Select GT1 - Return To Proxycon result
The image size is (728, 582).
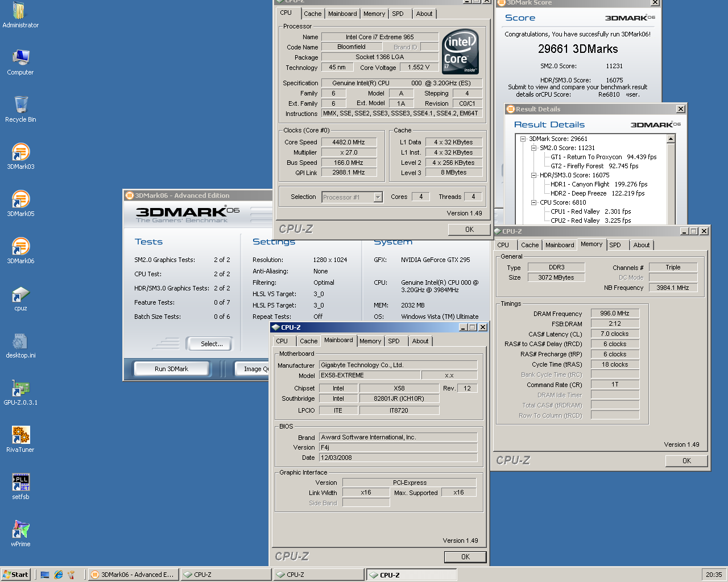(603, 157)
